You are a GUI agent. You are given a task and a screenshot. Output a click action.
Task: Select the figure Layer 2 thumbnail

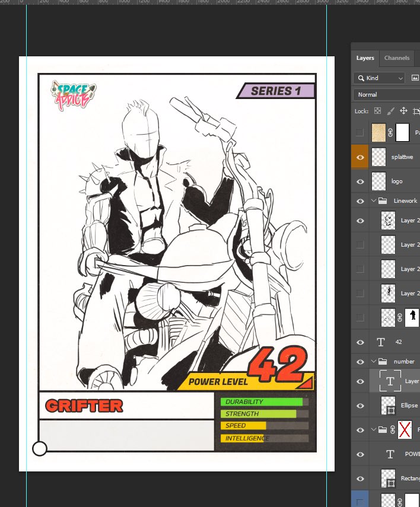(389, 294)
